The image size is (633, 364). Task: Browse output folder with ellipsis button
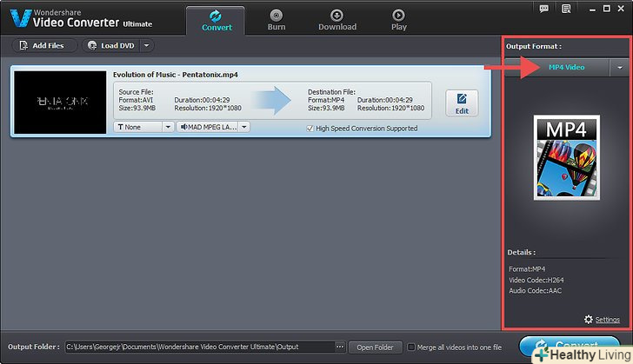point(340,347)
